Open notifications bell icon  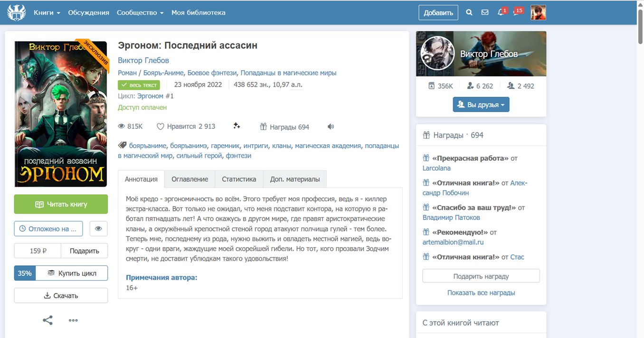501,13
